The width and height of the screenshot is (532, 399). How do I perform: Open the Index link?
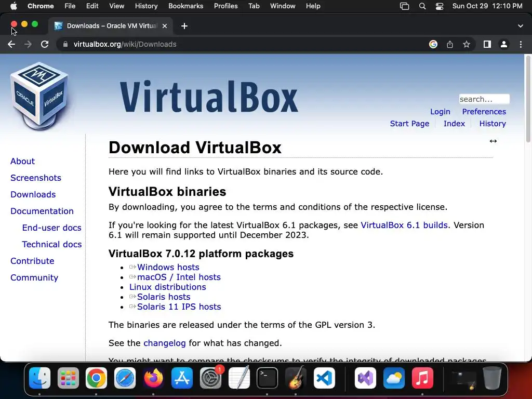(x=454, y=124)
